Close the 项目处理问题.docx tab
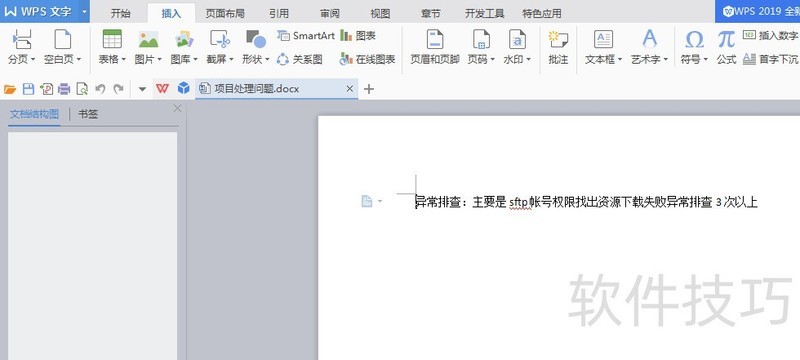 coord(349,89)
